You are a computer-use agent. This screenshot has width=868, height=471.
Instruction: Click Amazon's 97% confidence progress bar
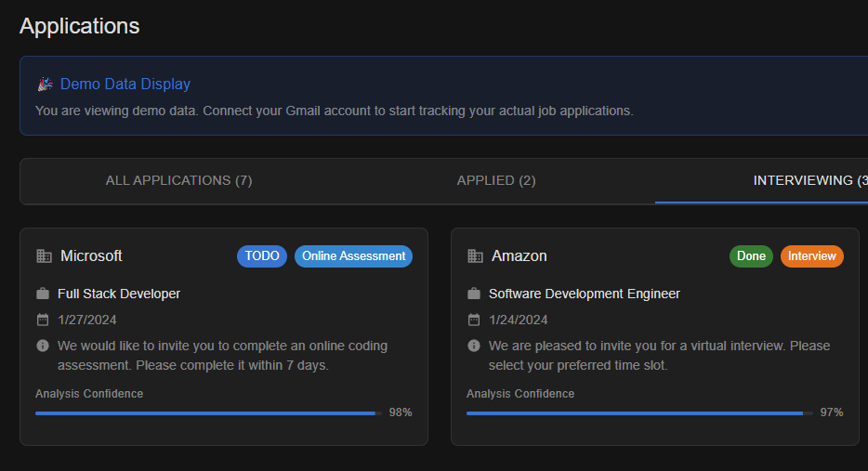point(638,412)
